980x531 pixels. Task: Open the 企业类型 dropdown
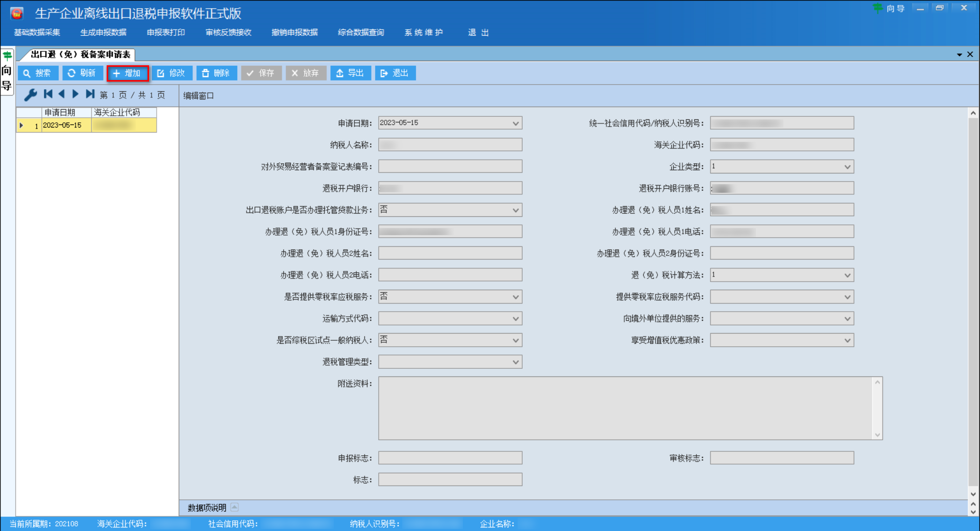(x=847, y=166)
